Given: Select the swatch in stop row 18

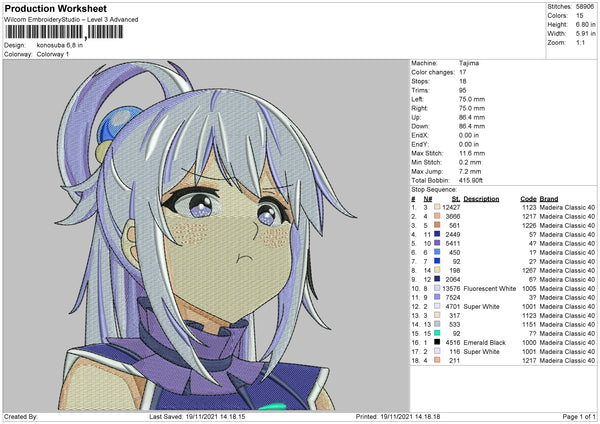Looking at the screenshot, I should 437,360.
